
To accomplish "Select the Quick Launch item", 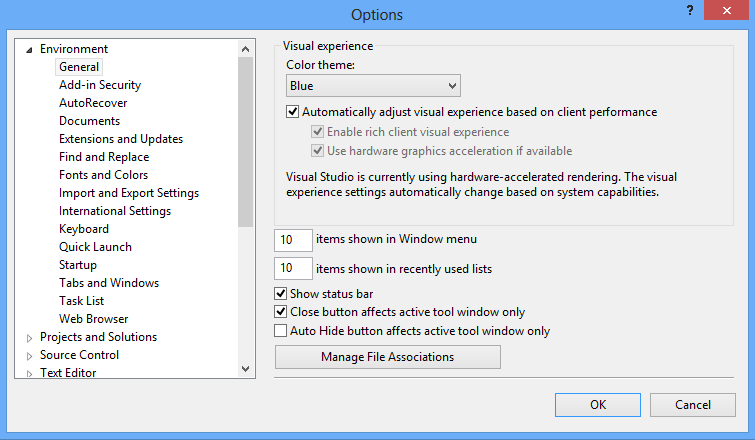I will [x=95, y=247].
